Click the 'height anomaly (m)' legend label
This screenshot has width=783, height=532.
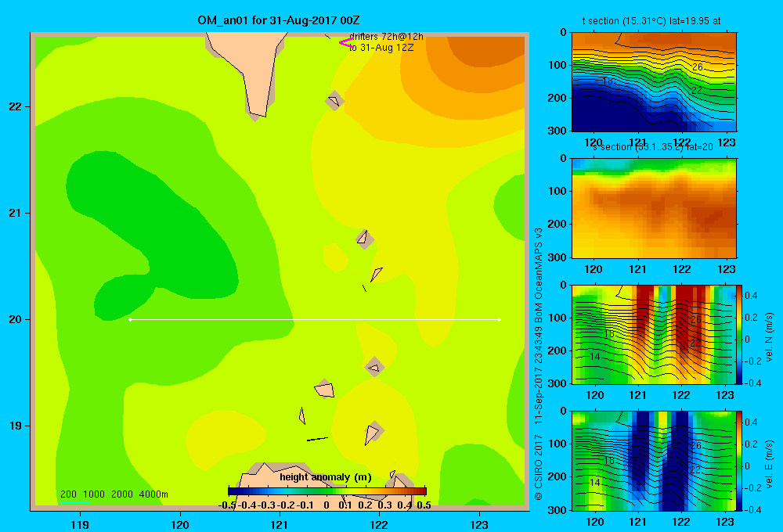pyautogui.click(x=326, y=477)
